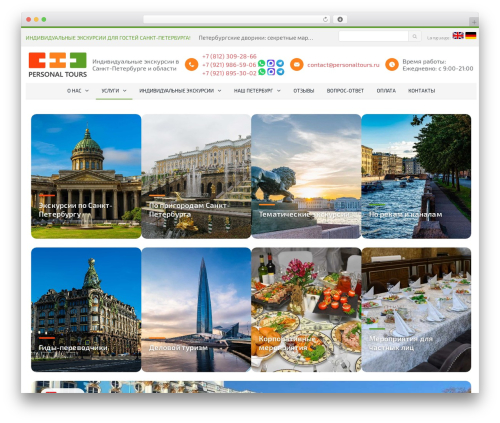Open Telegram for +7 (921) 986-59-06

[x=280, y=63]
